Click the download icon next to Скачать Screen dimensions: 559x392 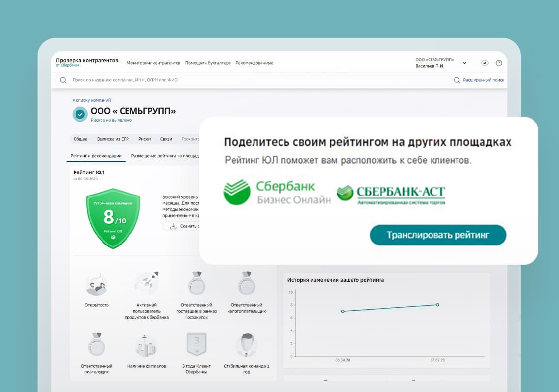coord(173,226)
